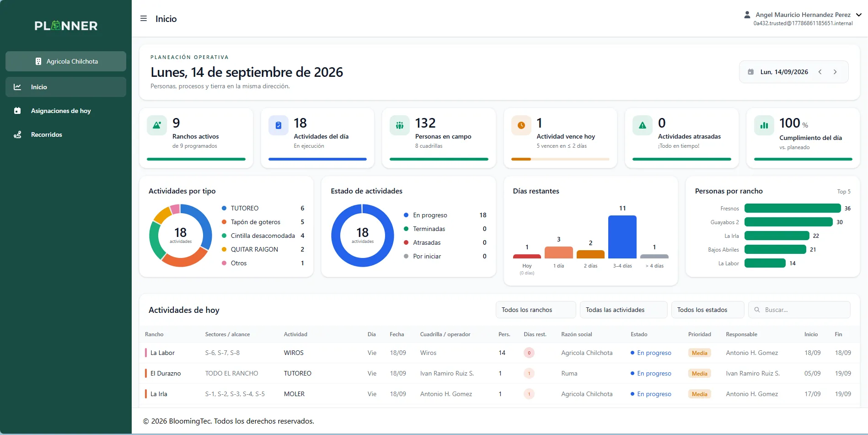Image resolution: width=868 pixels, height=435 pixels.
Task: Click the Media priority badge in TUTOREO row
Action: pyautogui.click(x=700, y=373)
